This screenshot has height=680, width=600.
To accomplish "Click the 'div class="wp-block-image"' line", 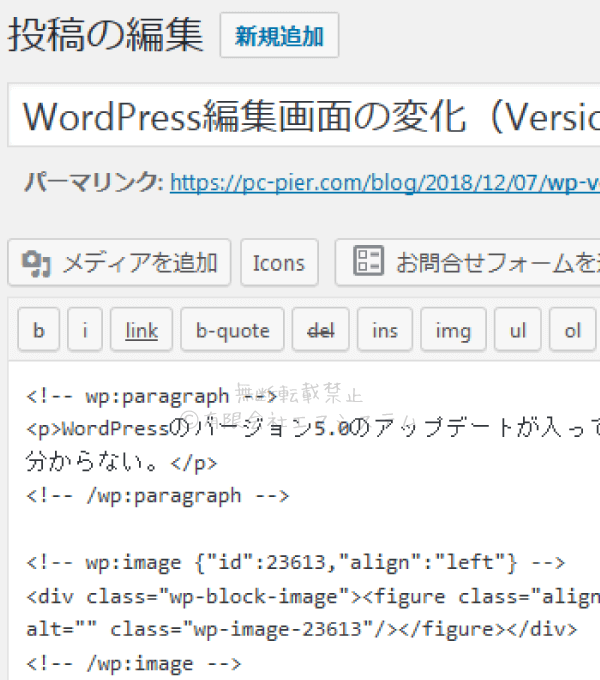I will (x=313, y=596).
